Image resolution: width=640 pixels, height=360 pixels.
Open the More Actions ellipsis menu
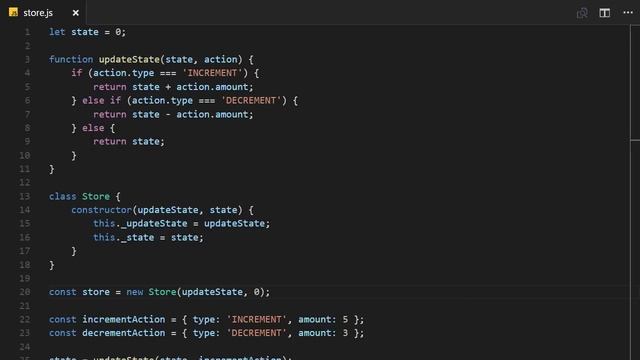(628, 13)
